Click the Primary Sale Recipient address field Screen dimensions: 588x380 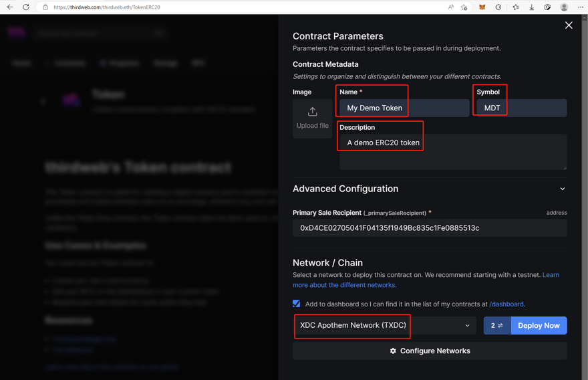(x=430, y=228)
